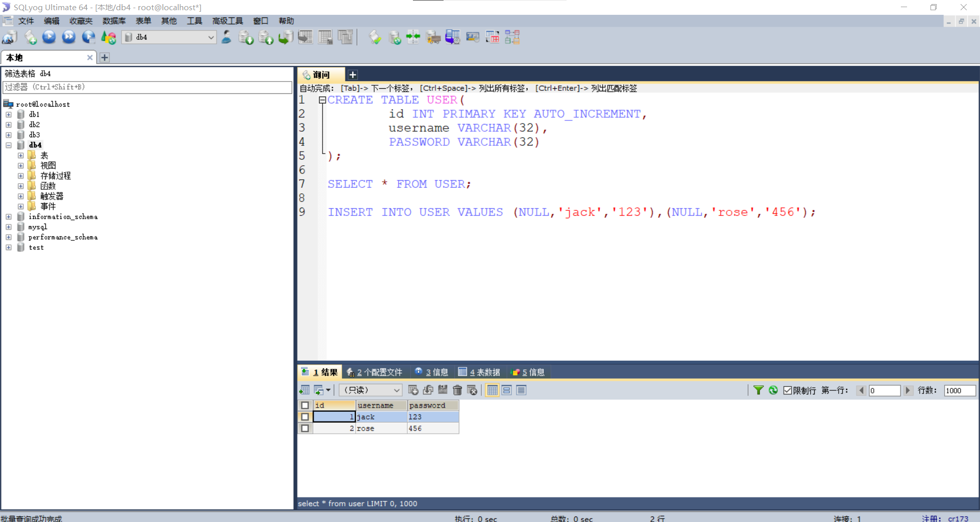This screenshot has width=980, height=522.
Task: Add a new connection tab with plus button
Action: [x=105, y=58]
